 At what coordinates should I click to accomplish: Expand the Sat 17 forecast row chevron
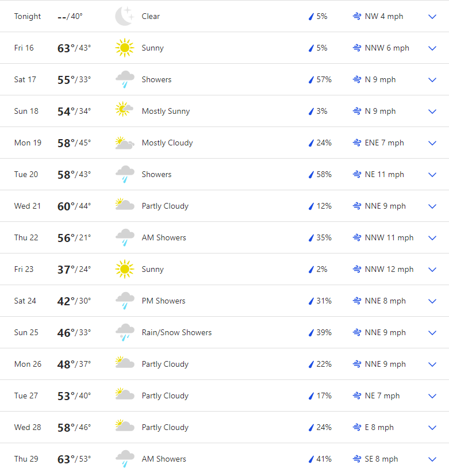coord(432,80)
